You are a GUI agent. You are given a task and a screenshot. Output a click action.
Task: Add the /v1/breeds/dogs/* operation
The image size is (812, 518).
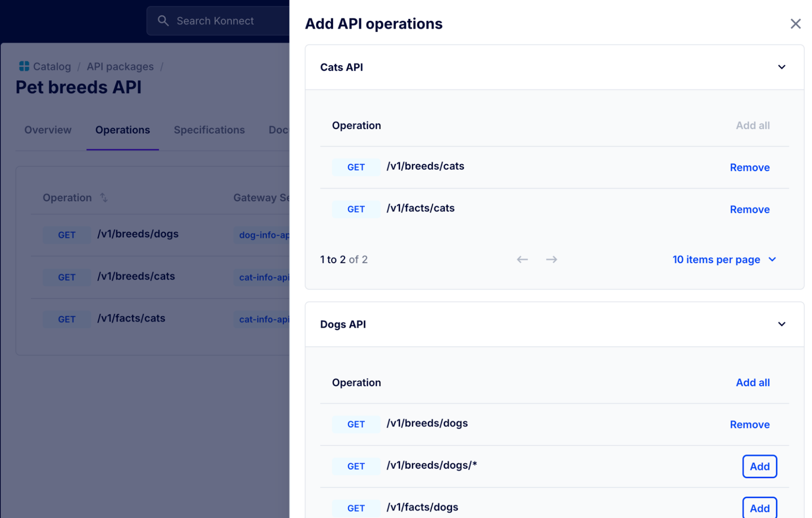[759, 466]
